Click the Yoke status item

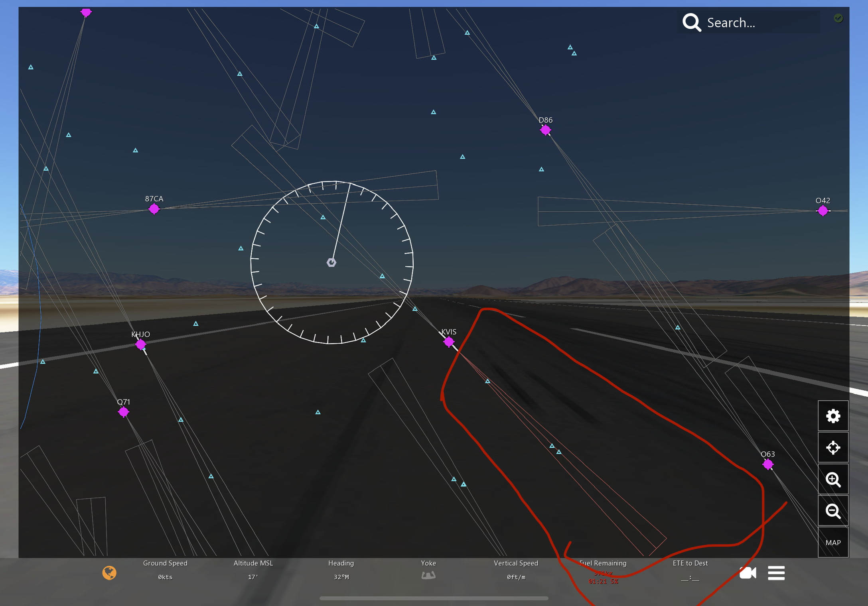428,570
